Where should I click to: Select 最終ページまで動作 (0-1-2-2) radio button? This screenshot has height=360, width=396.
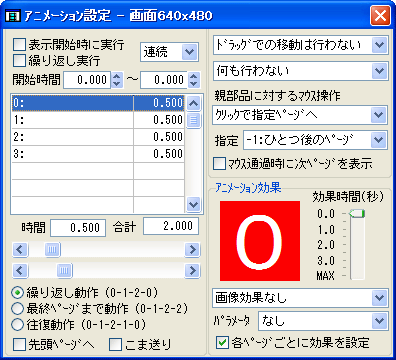17,309
